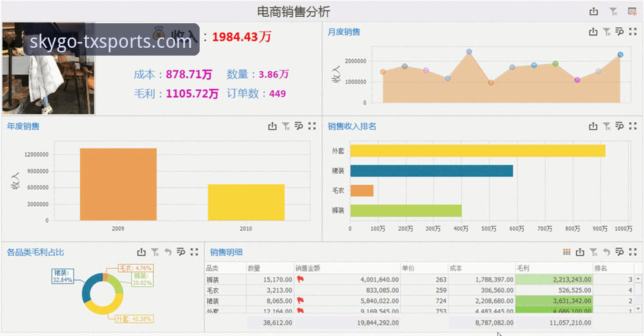Undo drill-down in 各品类毛利占比 panel
644x336 pixels.
[167, 252]
